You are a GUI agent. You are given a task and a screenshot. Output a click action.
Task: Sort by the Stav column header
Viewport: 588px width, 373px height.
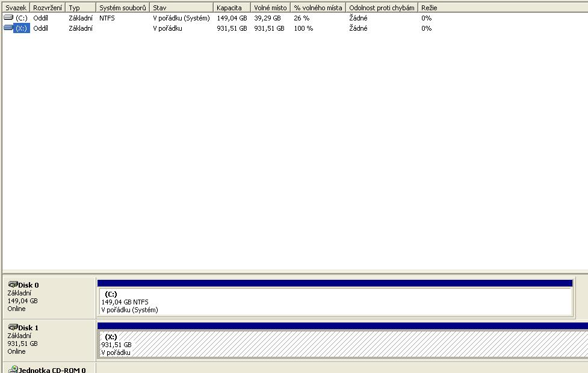point(182,7)
